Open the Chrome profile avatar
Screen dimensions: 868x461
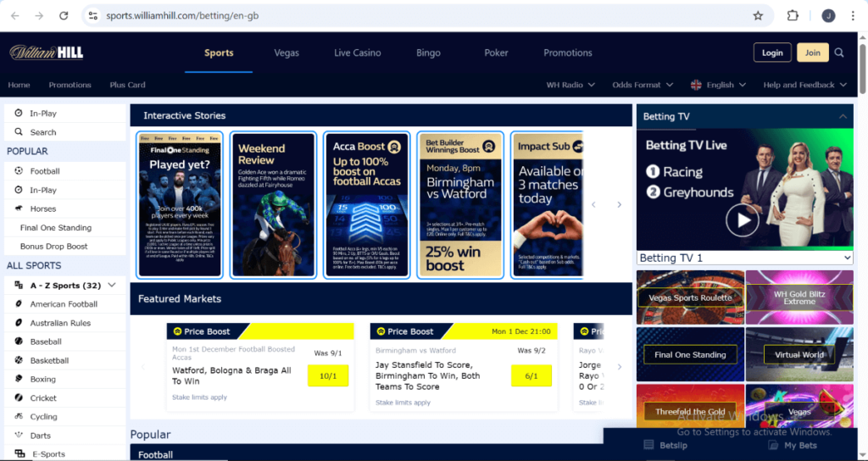click(x=828, y=15)
